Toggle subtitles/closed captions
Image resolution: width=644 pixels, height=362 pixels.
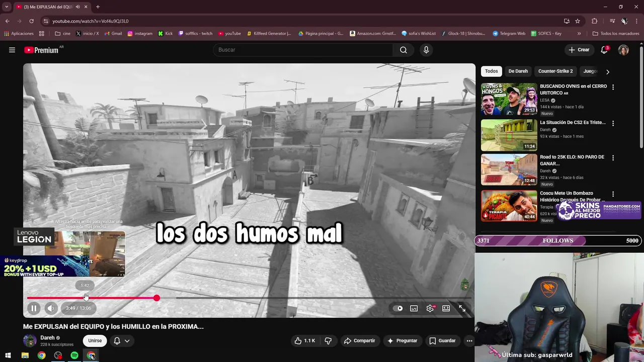[x=414, y=308]
